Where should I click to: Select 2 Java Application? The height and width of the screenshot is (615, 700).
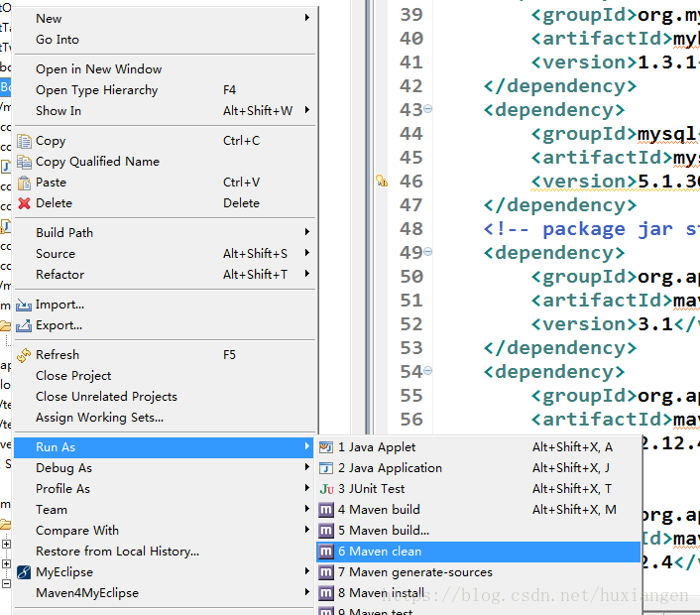coord(479,467)
